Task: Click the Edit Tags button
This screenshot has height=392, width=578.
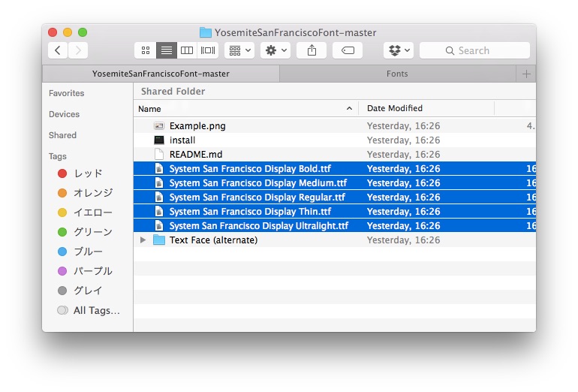Action: 348,50
